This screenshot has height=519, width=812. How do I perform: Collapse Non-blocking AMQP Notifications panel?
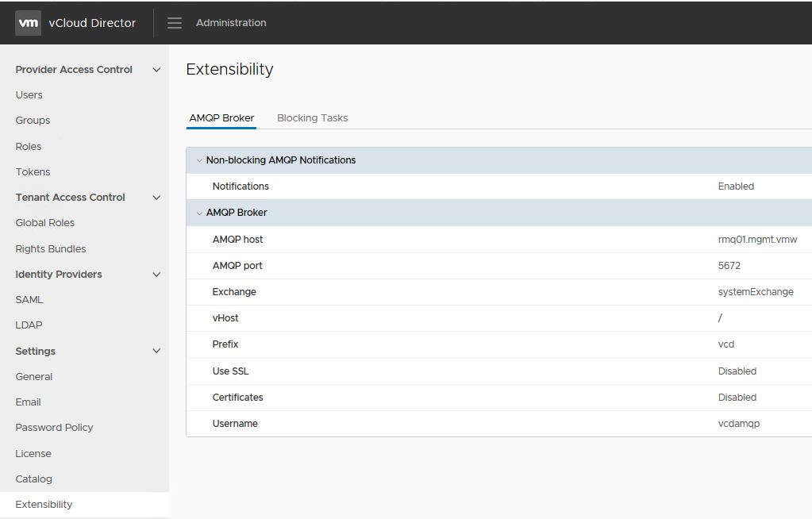pos(199,160)
